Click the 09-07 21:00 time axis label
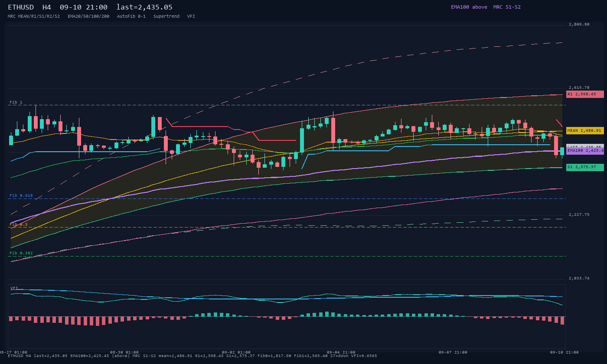The width and height of the screenshot is (607, 364). pos(453,352)
